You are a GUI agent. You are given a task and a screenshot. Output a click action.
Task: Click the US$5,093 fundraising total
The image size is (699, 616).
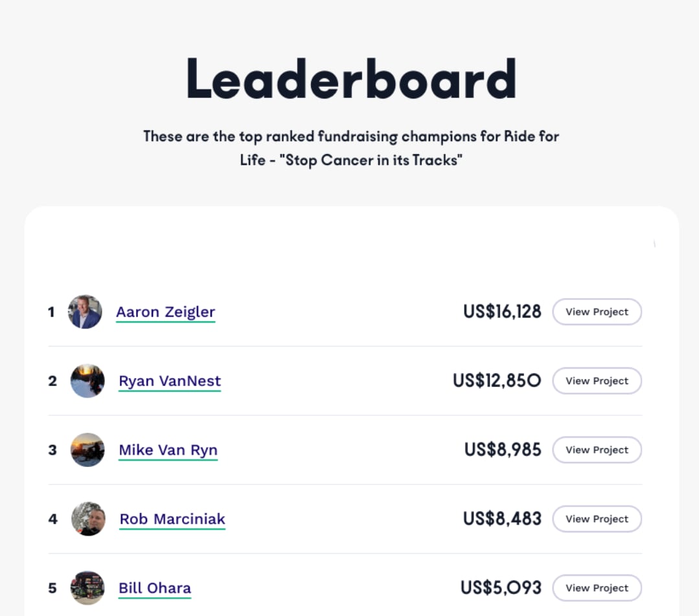[501, 588]
